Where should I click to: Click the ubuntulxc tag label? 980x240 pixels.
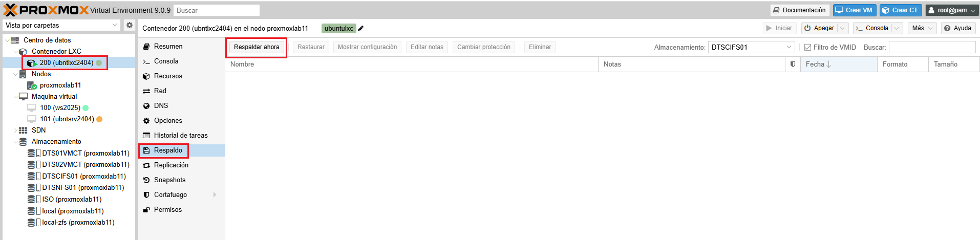[339, 29]
